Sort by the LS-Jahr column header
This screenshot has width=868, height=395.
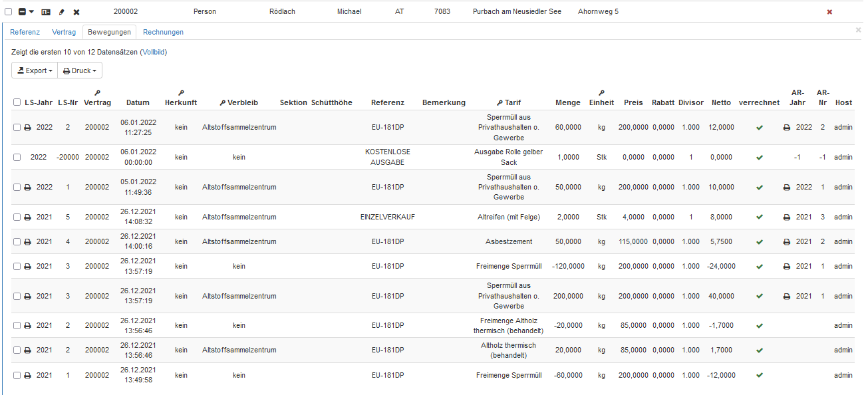(39, 102)
